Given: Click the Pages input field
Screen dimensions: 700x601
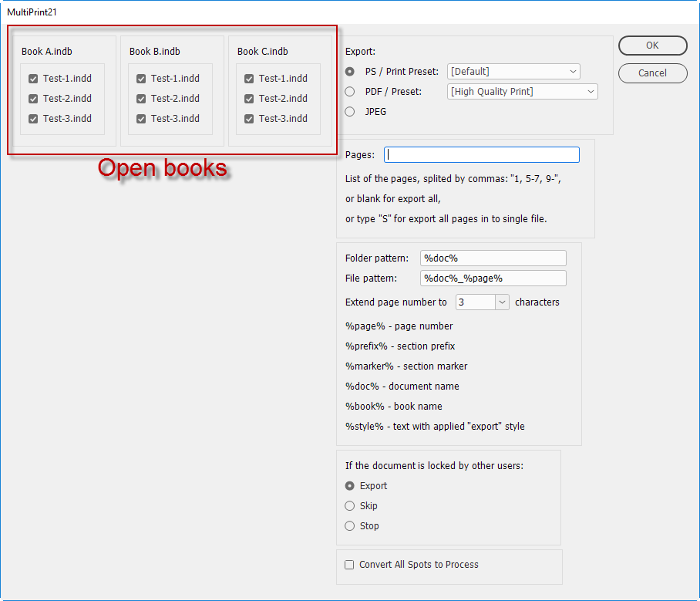Looking at the screenshot, I should coord(482,154).
